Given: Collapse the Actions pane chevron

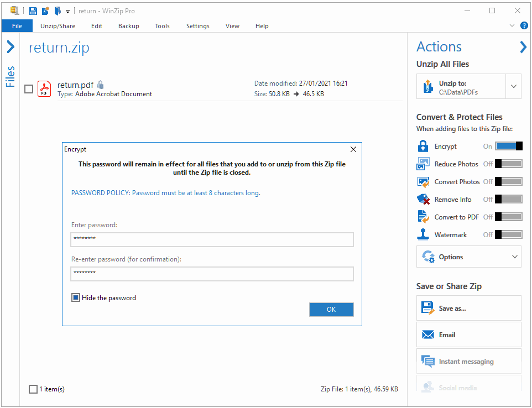Looking at the screenshot, I should [523, 47].
